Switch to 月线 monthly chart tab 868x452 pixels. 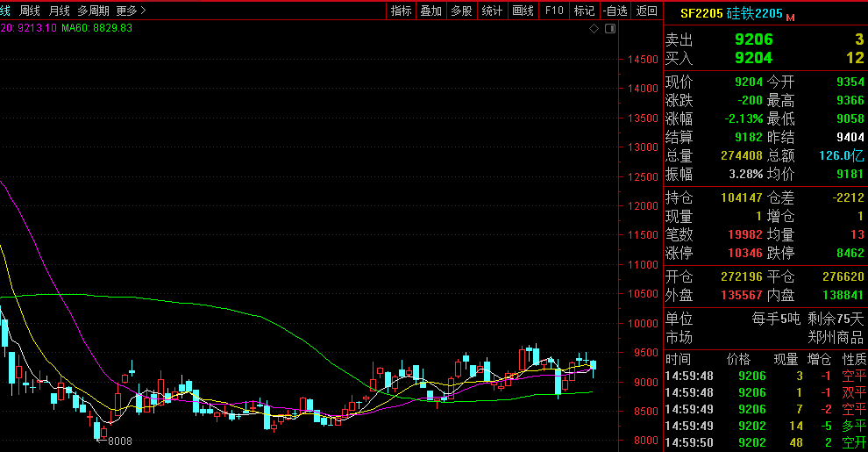click(59, 11)
